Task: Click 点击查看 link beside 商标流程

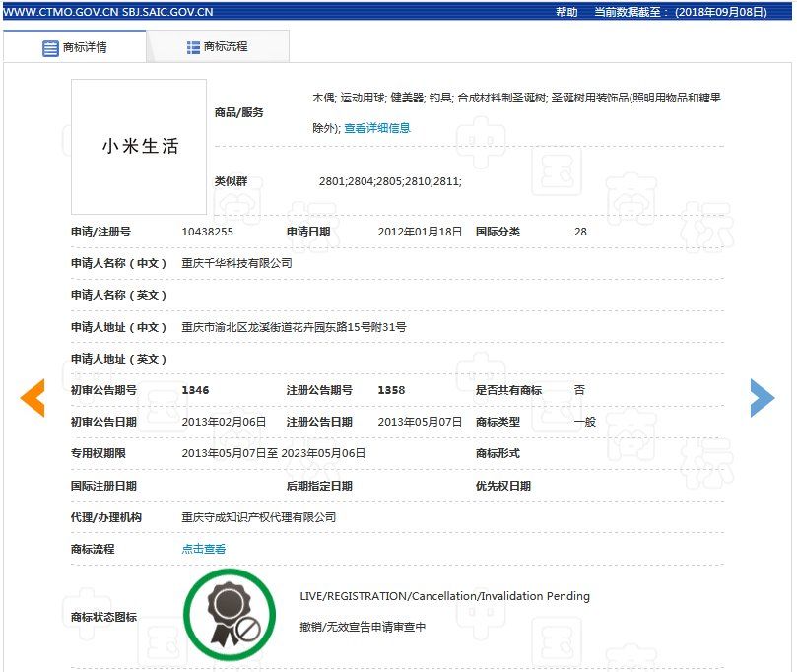Action: click(204, 549)
